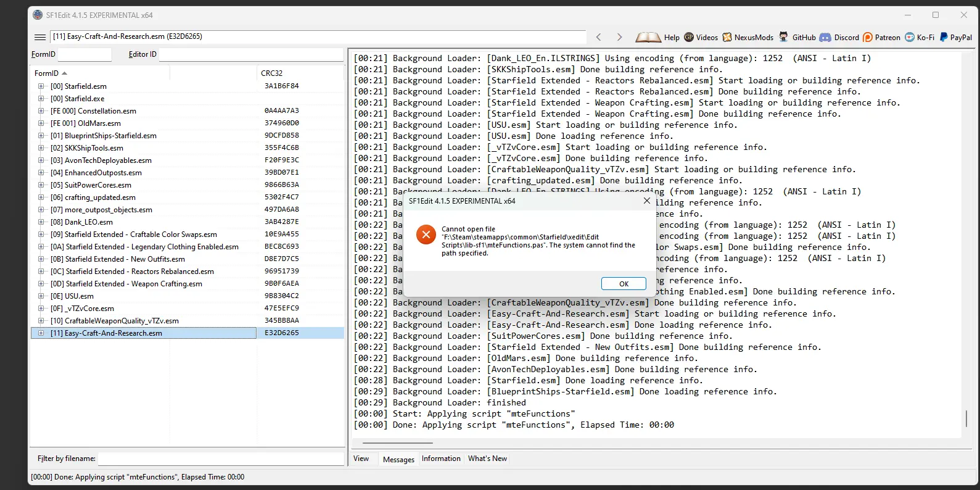980x490 pixels.
Task: Select [08] Dank_LEO.esm row
Action: click(187, 222)
